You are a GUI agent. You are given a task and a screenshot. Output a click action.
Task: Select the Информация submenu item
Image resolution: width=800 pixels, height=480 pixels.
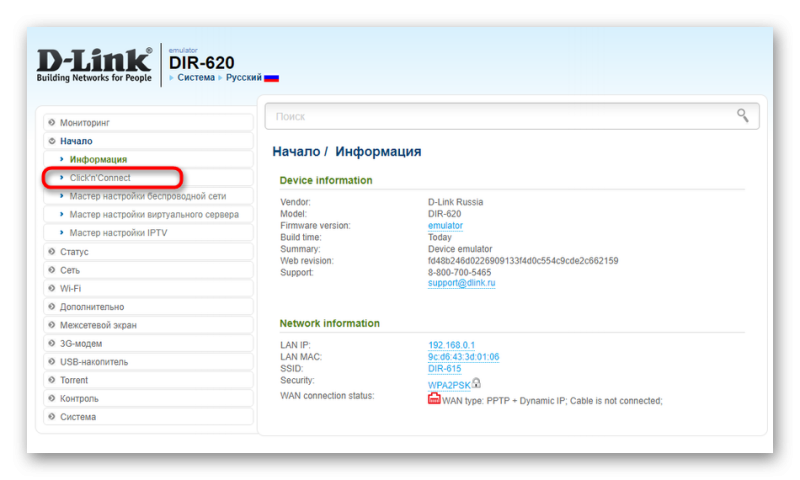pyautogui.click(x=98, y=160)
